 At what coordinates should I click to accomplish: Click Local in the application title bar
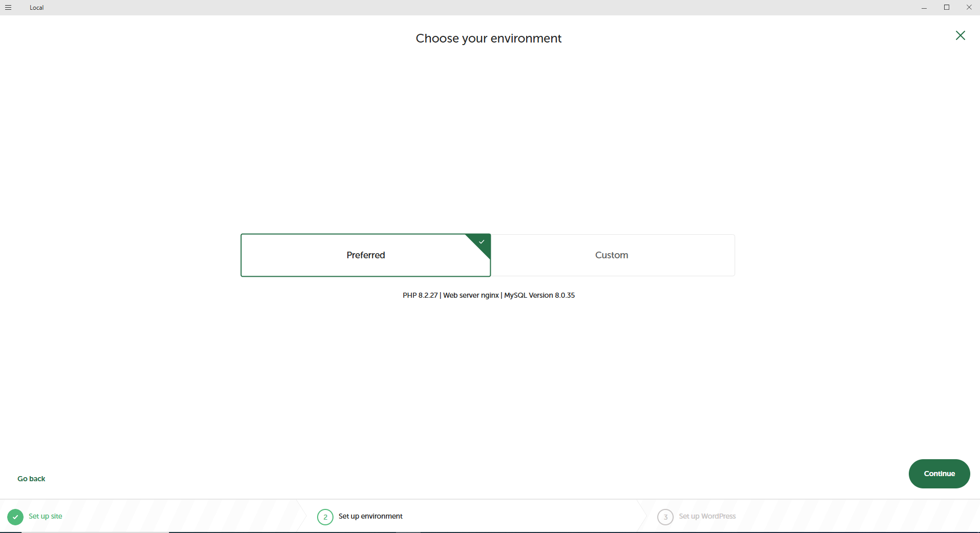[36, 7]
